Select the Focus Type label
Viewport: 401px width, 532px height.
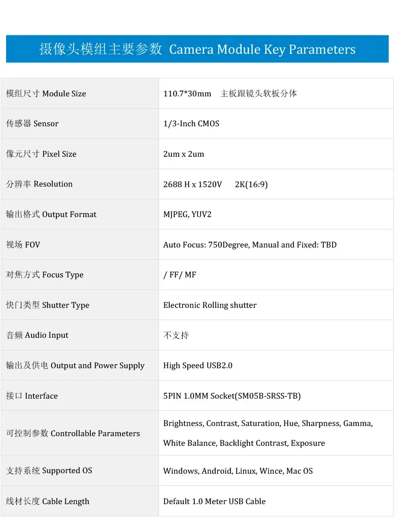coord(45,275)
